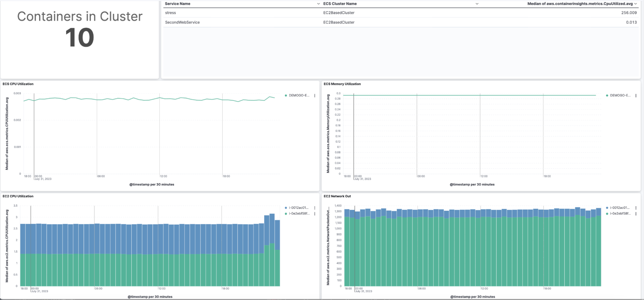Select i-0012ac01 legend label in EC2 CPU Utilization
This screenshot has width=644, height=300.
tap(299, 208)
